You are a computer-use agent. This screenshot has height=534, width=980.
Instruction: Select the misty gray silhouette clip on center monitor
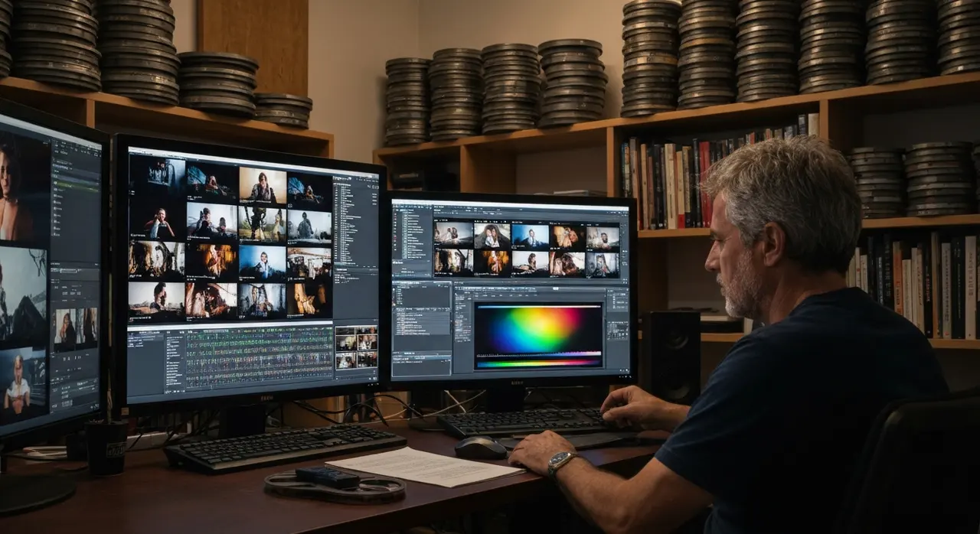tap(309, 226)
